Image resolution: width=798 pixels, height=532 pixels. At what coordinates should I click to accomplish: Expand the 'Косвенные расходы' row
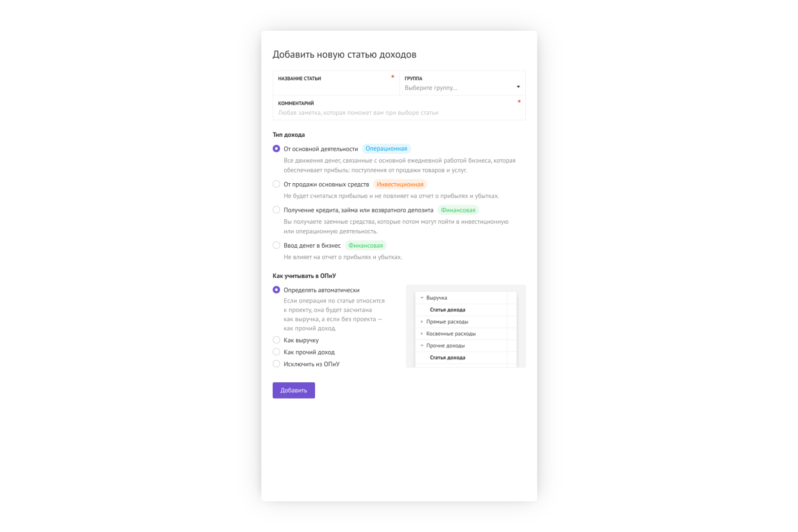pos(422,333)
